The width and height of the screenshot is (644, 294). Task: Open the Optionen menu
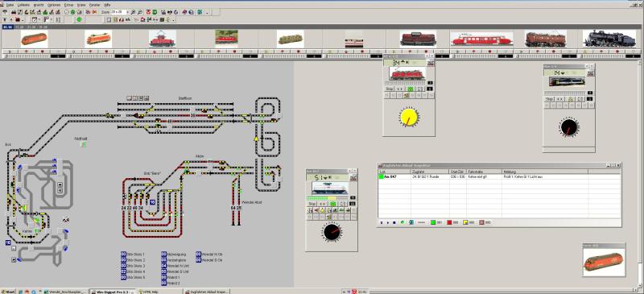click(54, 5)
